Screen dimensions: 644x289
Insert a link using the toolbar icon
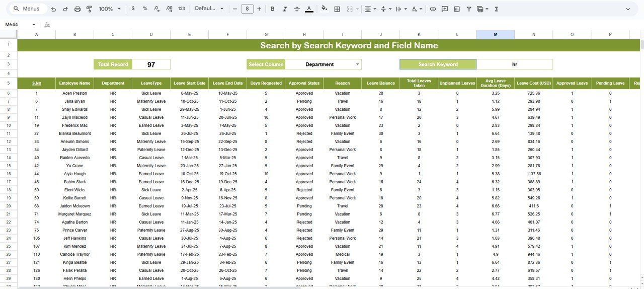(433, 9)
